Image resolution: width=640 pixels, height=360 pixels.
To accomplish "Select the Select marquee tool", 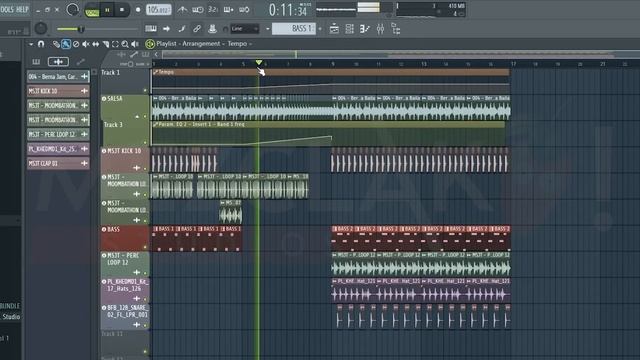I will pos(115,44).
